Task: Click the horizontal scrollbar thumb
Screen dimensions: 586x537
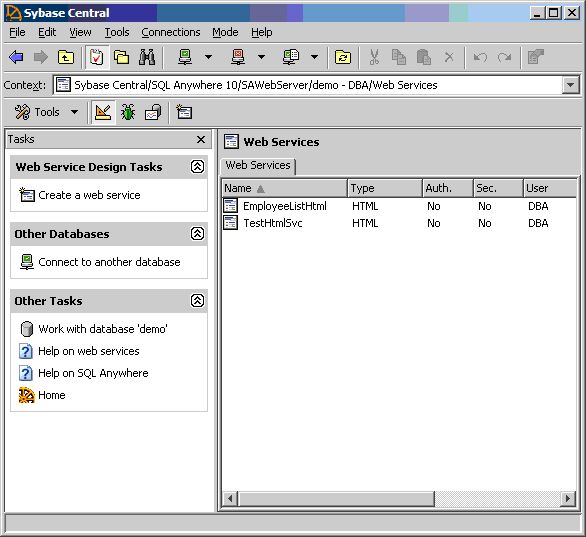Action: click(336, 499)
